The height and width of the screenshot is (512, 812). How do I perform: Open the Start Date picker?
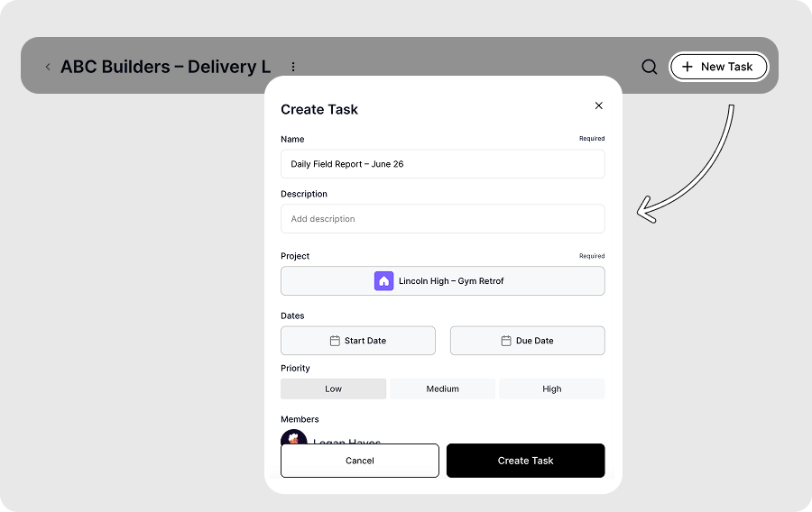[x=358, y=341]
